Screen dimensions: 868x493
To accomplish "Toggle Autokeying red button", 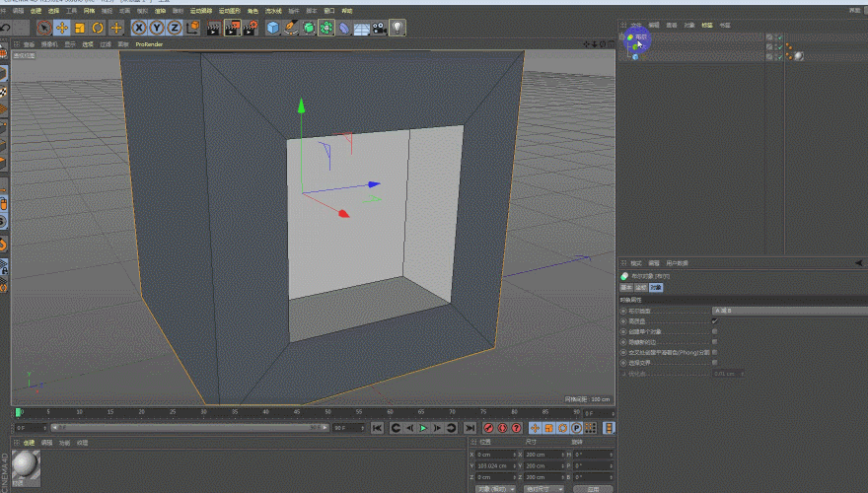I will click(x=502, y=428).
